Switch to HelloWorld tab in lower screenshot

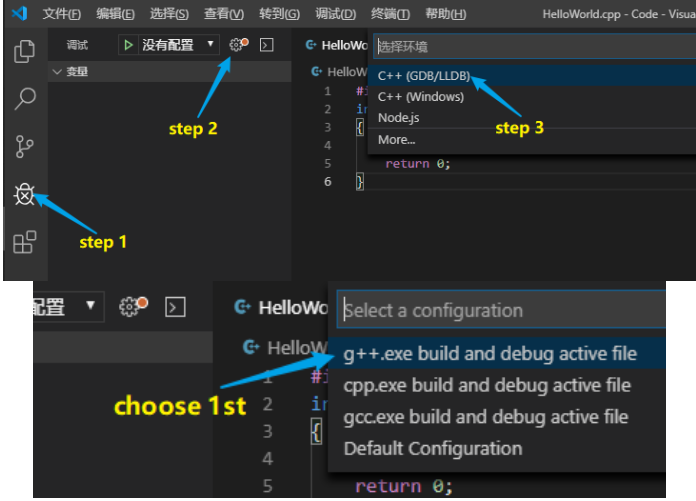[x=281, y=307]
